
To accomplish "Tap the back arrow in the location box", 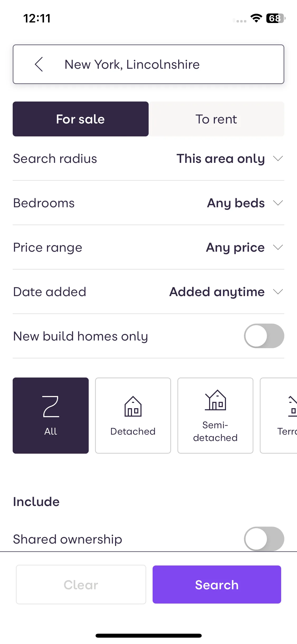I will pos(39,64).
